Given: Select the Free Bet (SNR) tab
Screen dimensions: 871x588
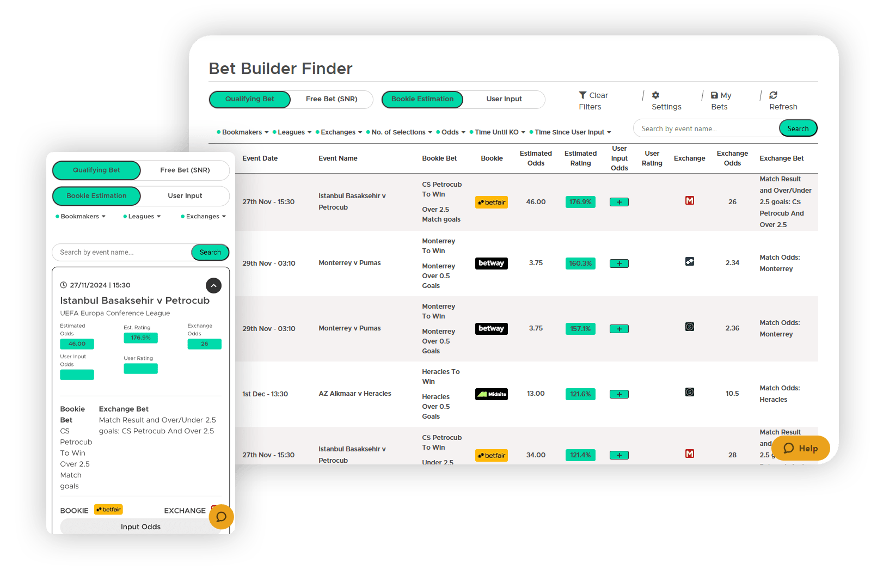Looking at the screenshot, I should tap(332, 99).
